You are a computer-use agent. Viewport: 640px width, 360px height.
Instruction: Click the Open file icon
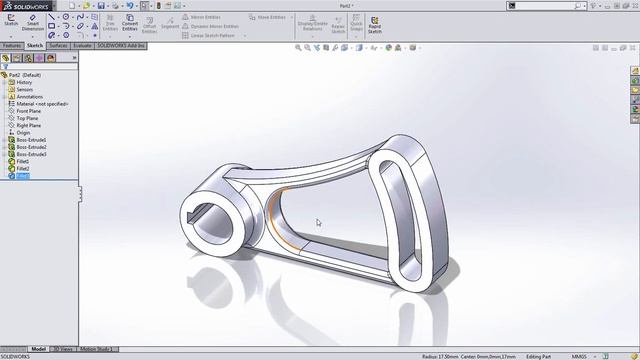86,6
